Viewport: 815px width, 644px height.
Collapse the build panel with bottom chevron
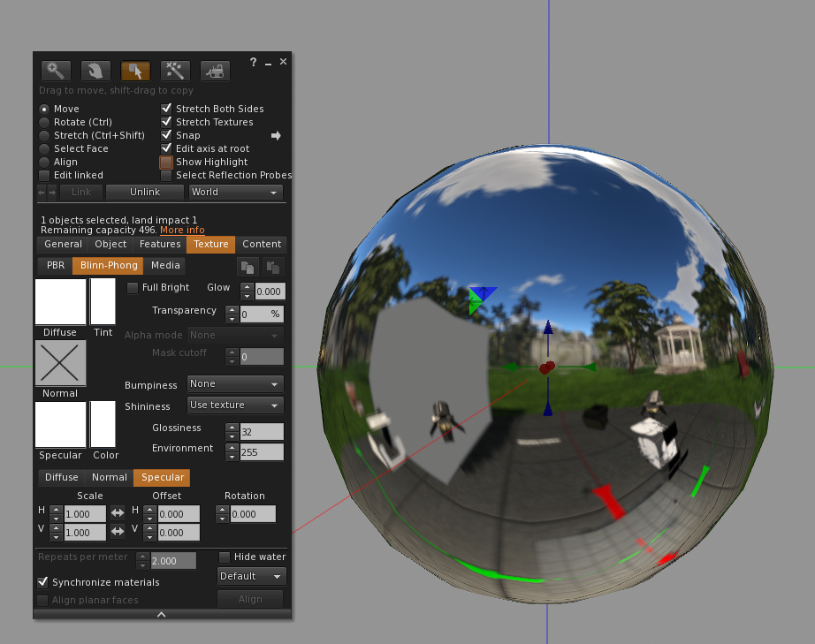[x=162, y=614]
